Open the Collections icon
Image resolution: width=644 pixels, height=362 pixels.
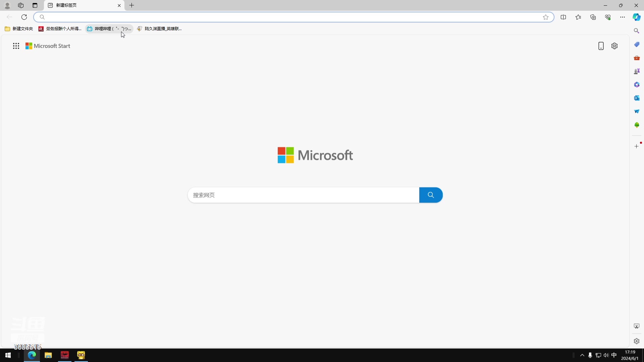click(x=593, y=17)
